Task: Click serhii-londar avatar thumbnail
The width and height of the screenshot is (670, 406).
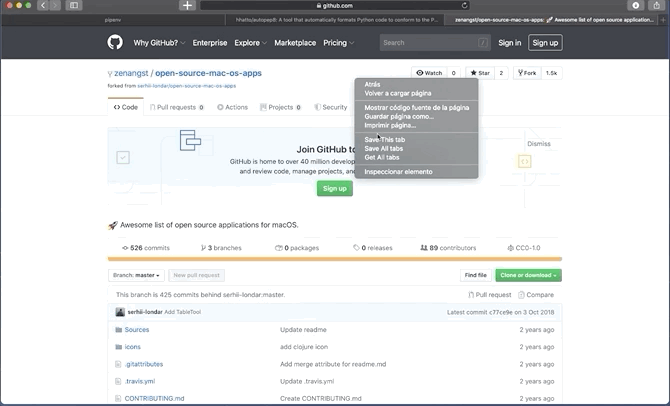Action: tap(120, 312)
